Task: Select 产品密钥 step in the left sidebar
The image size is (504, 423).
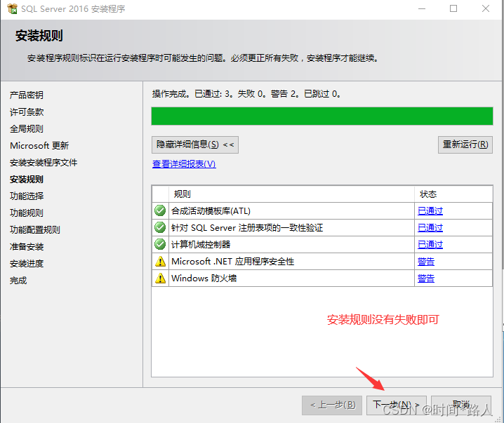Action: [27, 95]
